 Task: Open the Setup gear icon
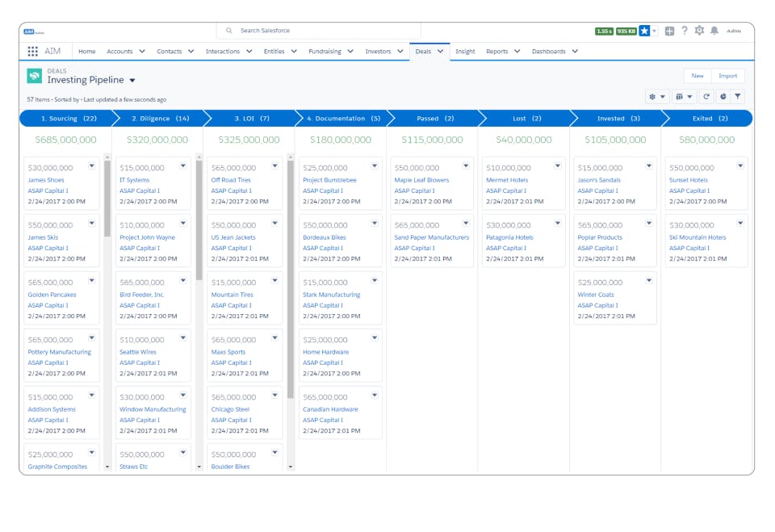700,31
